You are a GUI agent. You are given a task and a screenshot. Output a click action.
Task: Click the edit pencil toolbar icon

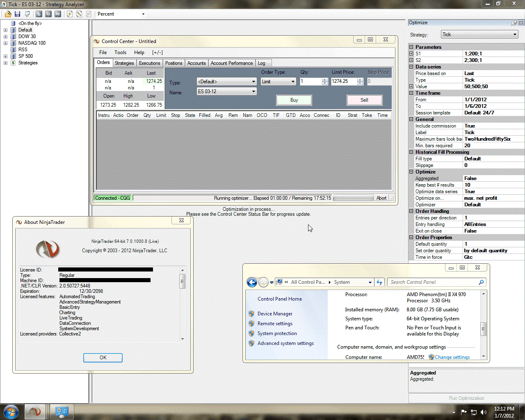pos(79,14)
